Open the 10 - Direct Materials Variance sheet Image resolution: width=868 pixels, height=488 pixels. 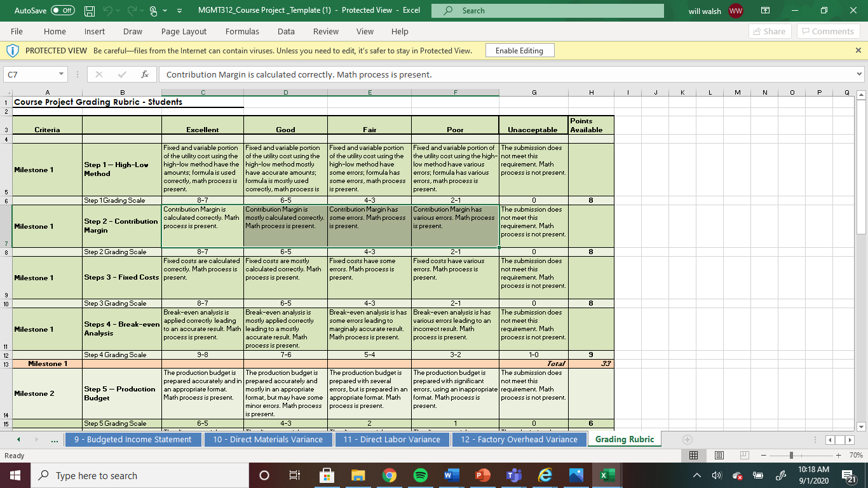(x=268, y=439)
